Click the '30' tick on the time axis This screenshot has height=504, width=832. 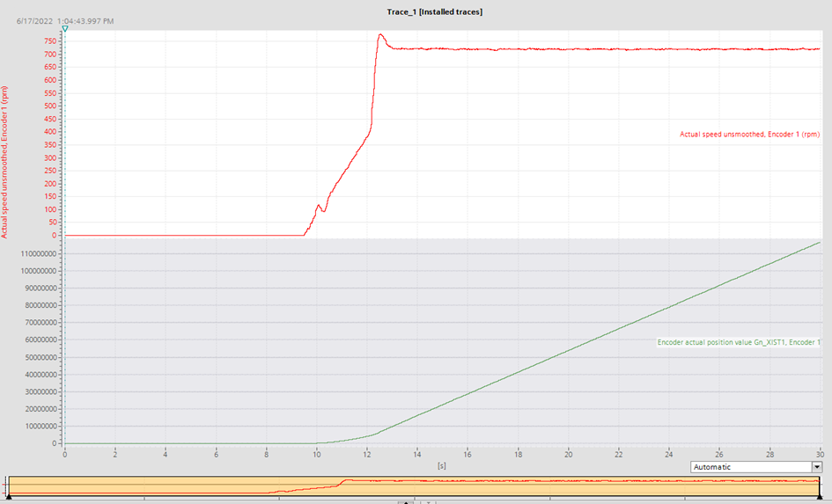pyautogui.click(x=820, y=454)
